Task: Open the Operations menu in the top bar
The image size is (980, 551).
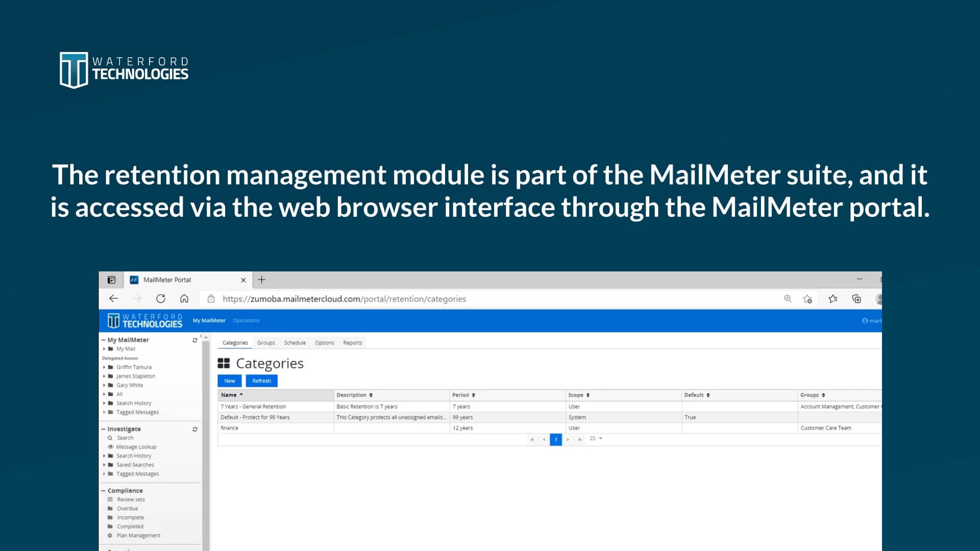Action: click(x=246, y=320)
